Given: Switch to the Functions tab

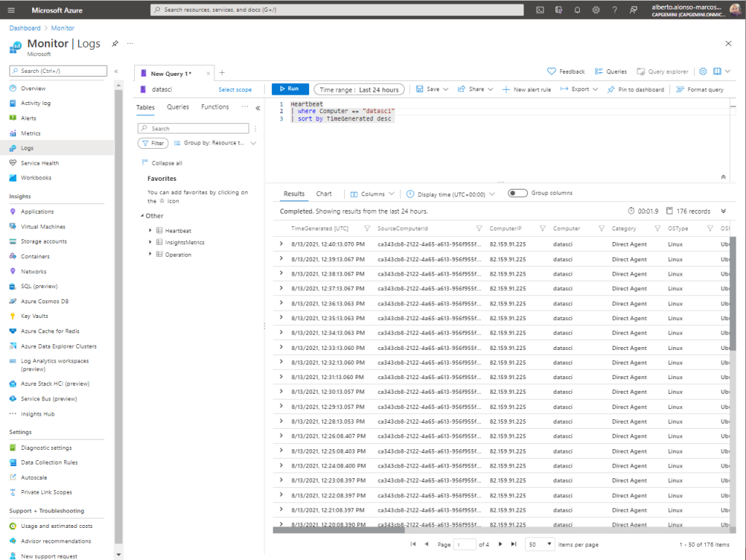Looking at the screenshot, I should click(215, 107).
